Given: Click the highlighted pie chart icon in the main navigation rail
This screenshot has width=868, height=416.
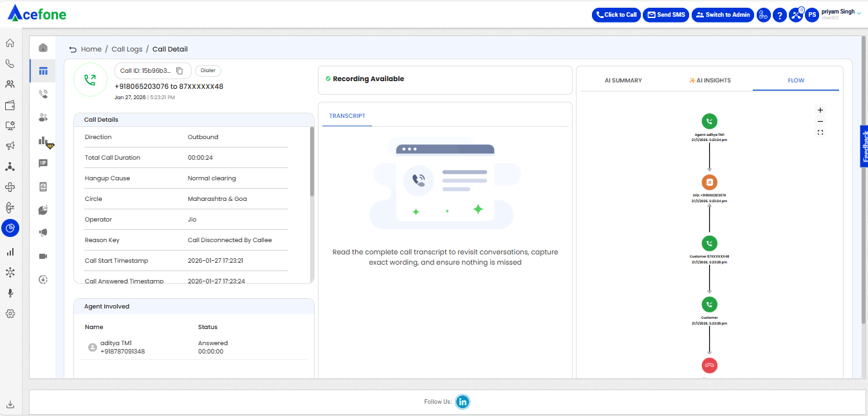Looking at the screenshot, I should (10, 228).
